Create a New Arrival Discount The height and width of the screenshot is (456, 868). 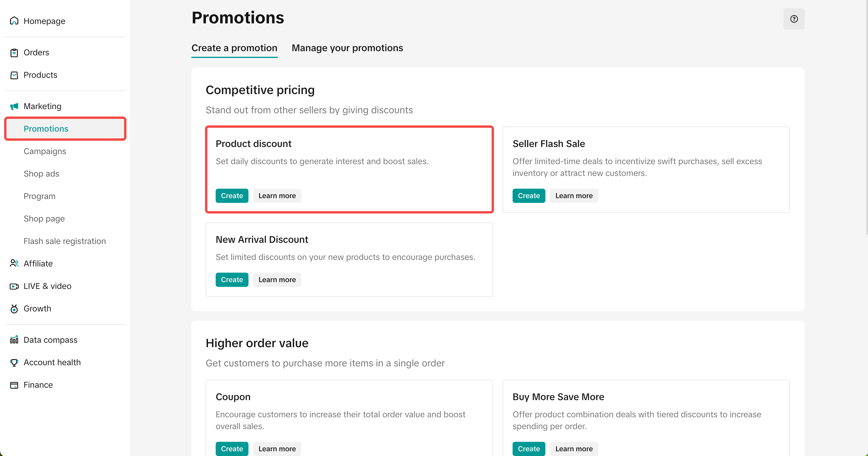pyautogui.click(x=232, y=280)
